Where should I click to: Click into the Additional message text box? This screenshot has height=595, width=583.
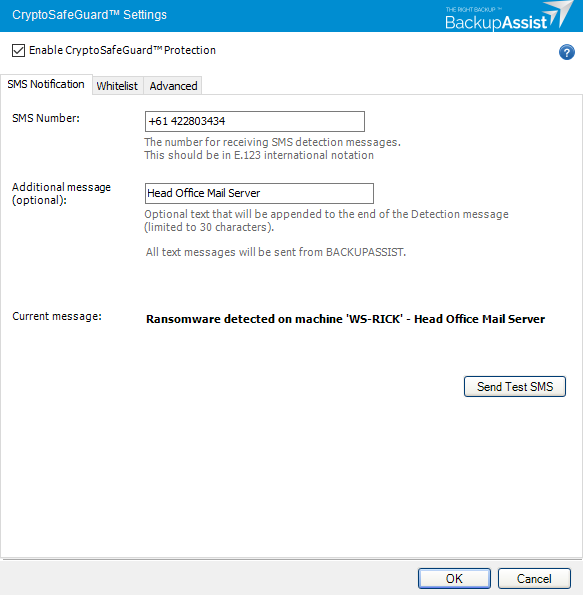tap(259, 194)
